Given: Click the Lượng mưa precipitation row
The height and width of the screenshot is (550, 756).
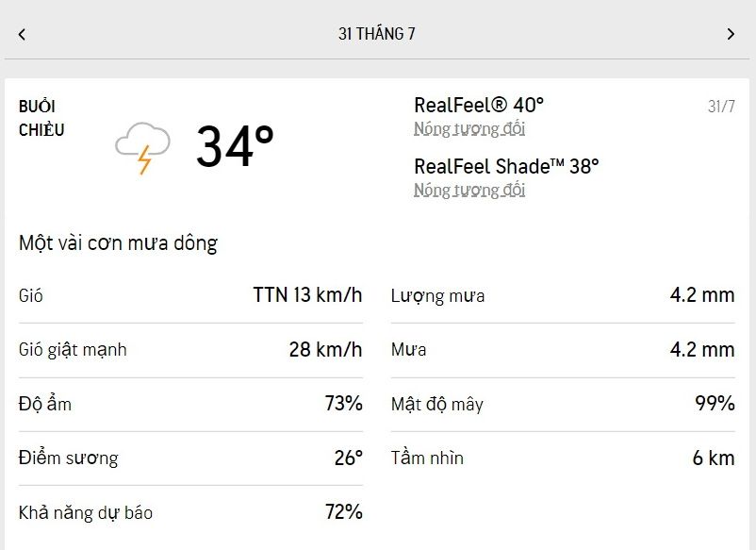Looking at the screenshot, I should (562, 295).
